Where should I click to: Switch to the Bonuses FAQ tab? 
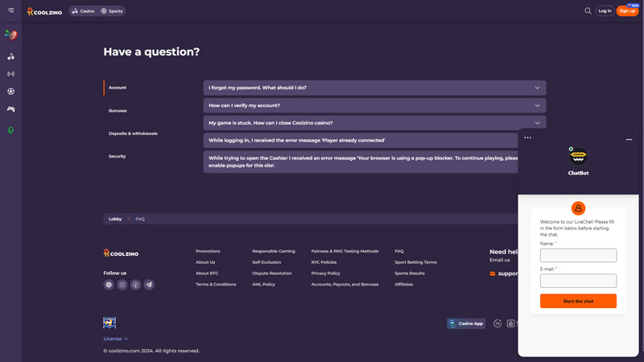[118, 111]
